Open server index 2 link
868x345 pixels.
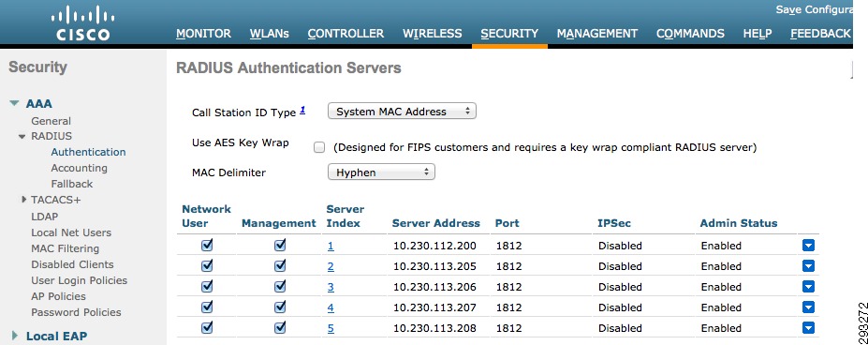[x=331, y=267]
